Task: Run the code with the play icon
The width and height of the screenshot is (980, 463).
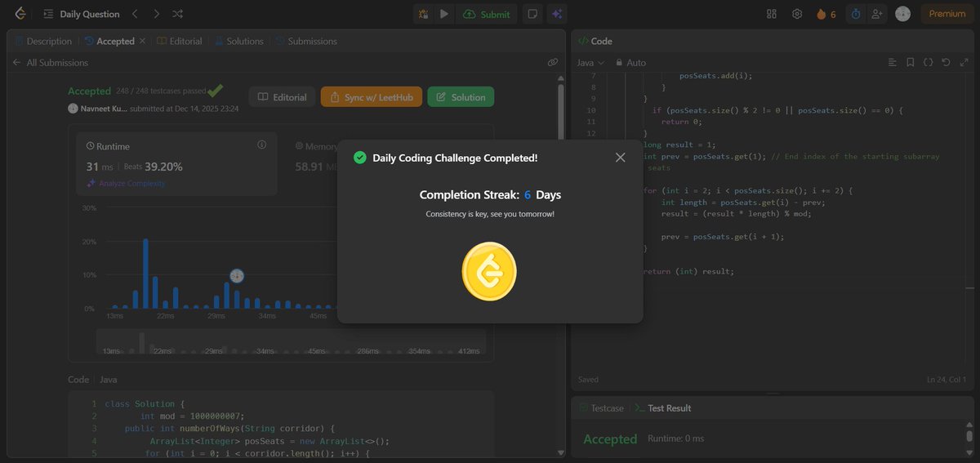Action: [x=444, y=14]
